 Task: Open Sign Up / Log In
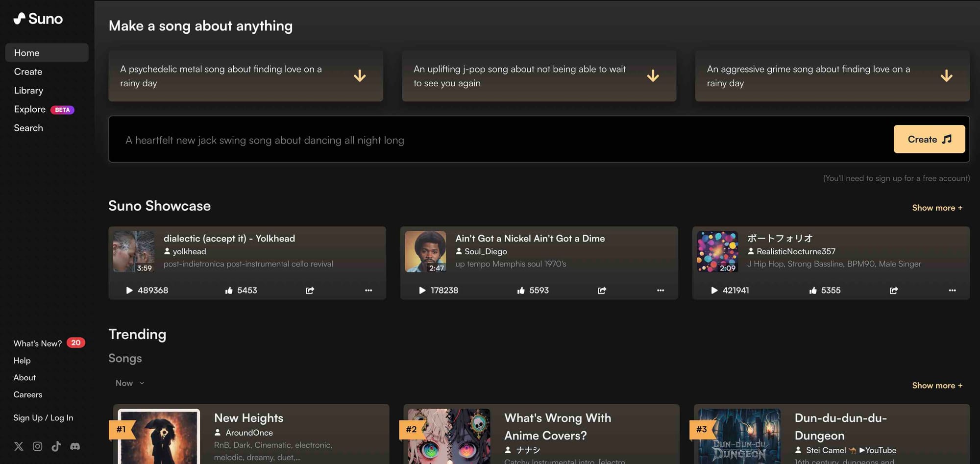coord(43,417)
